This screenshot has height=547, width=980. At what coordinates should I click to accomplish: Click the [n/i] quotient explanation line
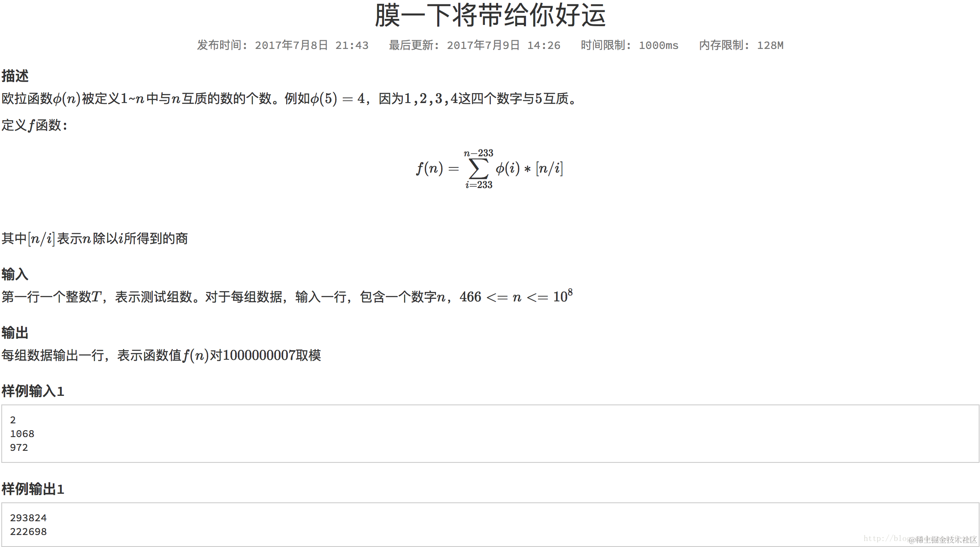(94, 238)
